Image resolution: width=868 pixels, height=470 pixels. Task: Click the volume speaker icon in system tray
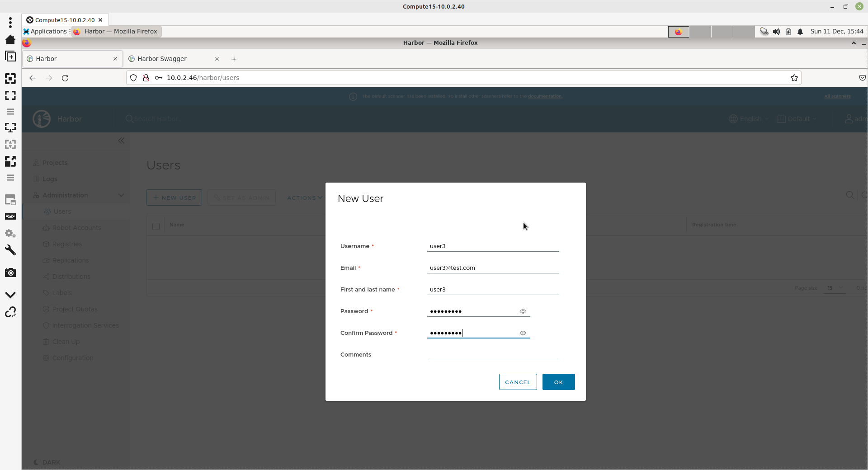click(x=776, y=32)
